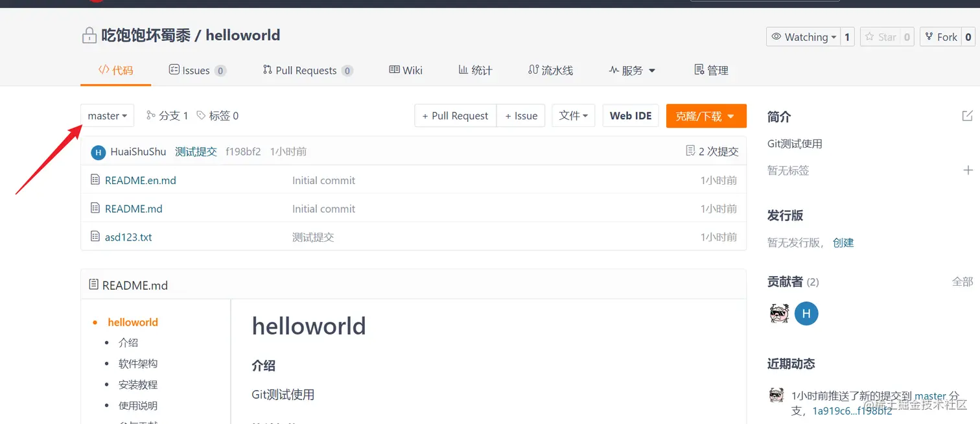
Task: Click the 分支 1 branches link
Action: pyautogui.click(x=167, y=115)
